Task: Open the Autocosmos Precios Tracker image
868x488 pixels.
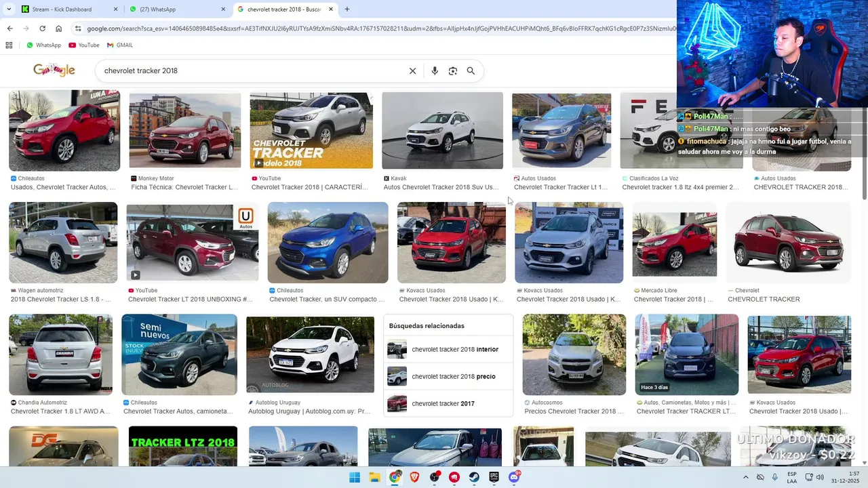Action: point(574,354)
